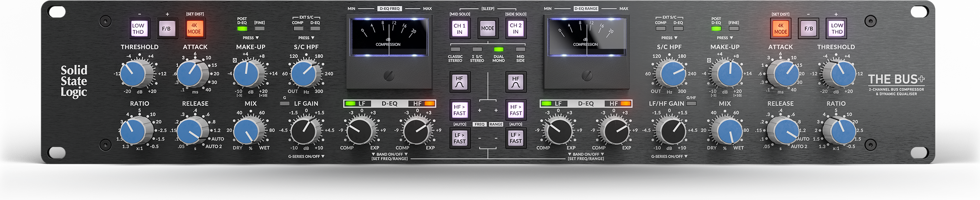
Task: Click the left D-EQ HF orange indicator
Action: point(429,103)
